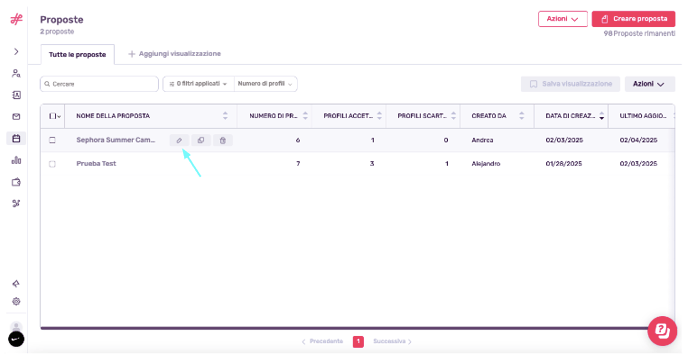Viewport: 688px width, 363px height.
Task: Sort by Numero di pr... column
Action: coord(305,116)
